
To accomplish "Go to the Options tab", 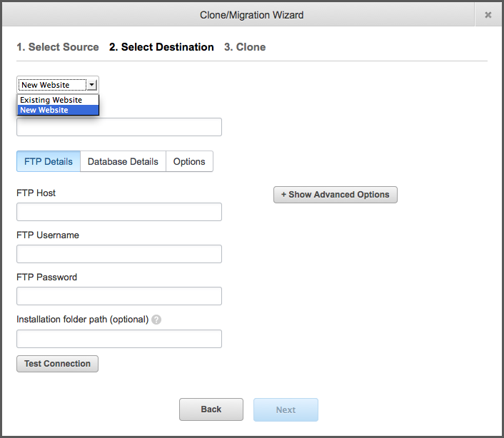I will (189, 161).
